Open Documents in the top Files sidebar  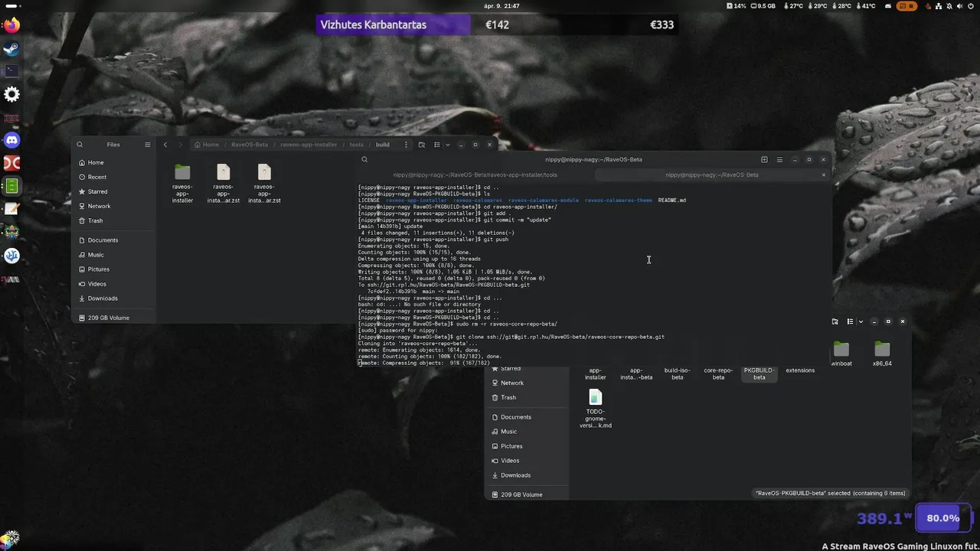pos(114,240)
